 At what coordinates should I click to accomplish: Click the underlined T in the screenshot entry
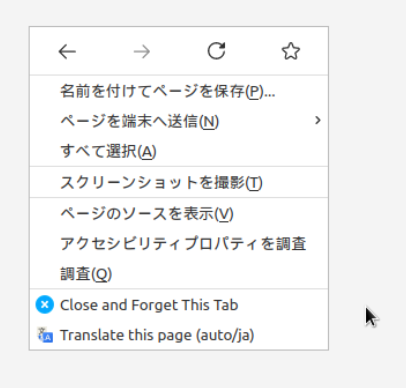pos(254,183)
